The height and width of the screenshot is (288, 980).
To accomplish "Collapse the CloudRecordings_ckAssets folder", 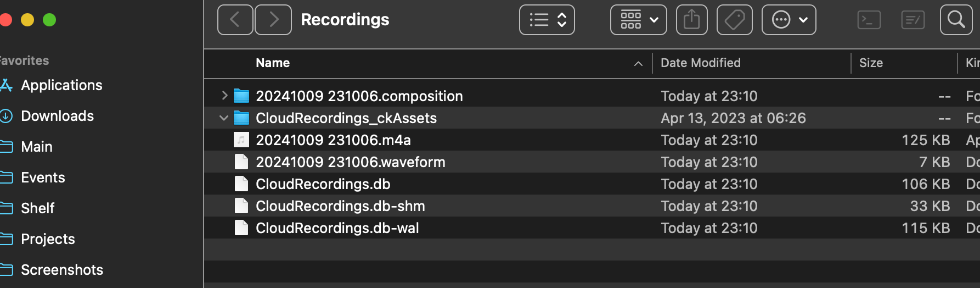I will 224,118.
